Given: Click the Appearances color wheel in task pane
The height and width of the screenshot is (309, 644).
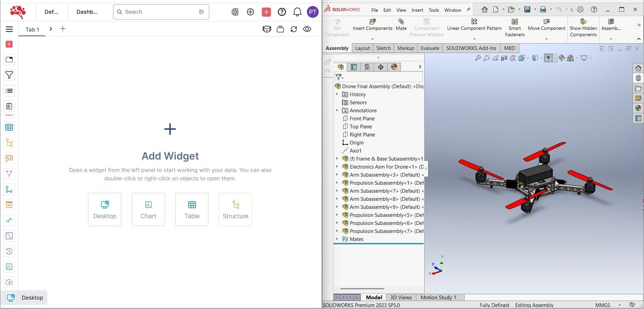Looking at the screenshot, I should (638, 108).
